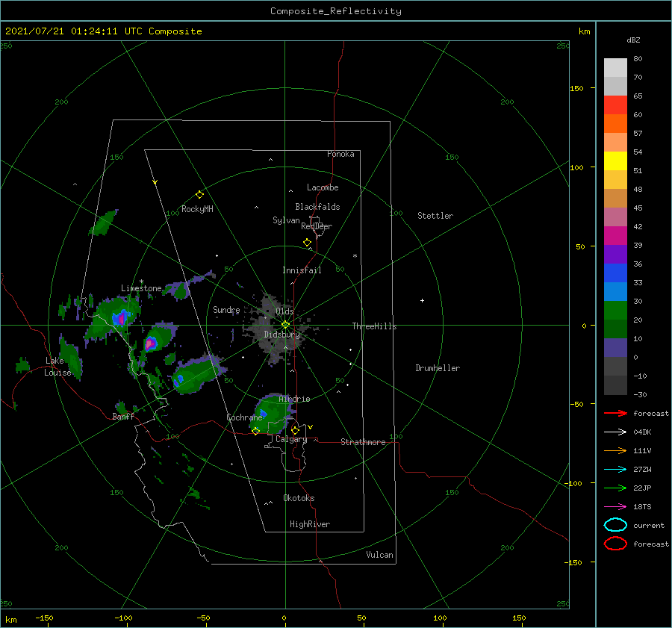
Task: Select the green 30 dBZ swatch
Action: [615, 310]
